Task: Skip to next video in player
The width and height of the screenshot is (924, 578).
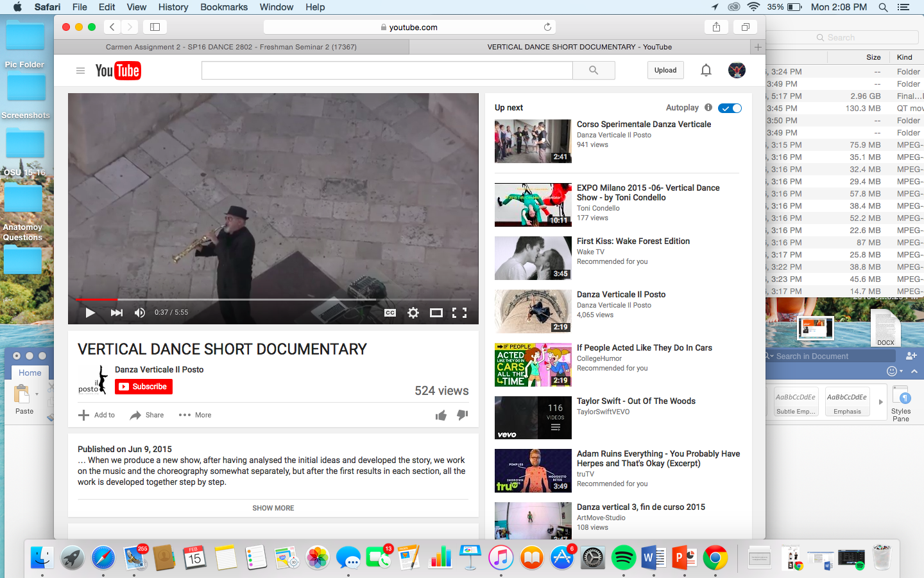Action: (x=116, y=313)
